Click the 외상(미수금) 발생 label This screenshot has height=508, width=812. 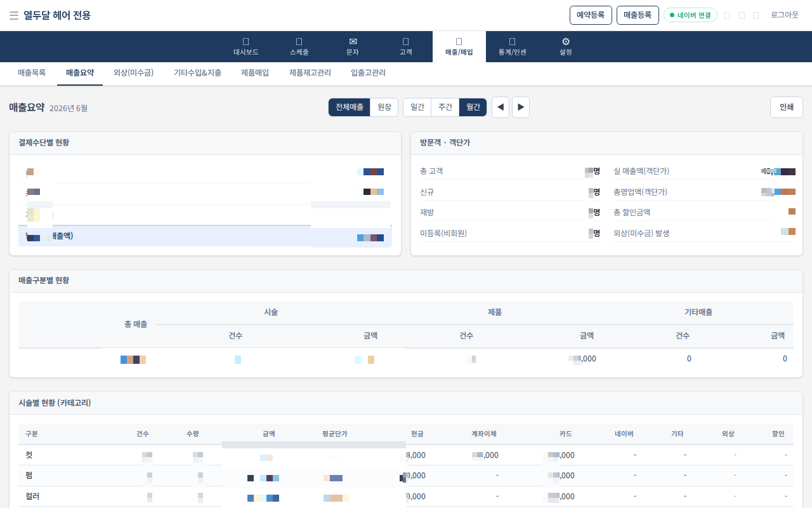[641, 233]
